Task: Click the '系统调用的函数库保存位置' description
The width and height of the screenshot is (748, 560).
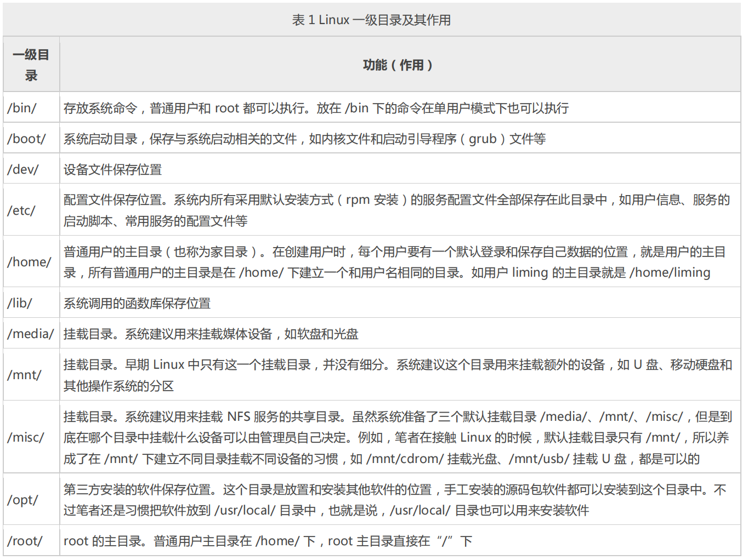Action: point(137,303)
